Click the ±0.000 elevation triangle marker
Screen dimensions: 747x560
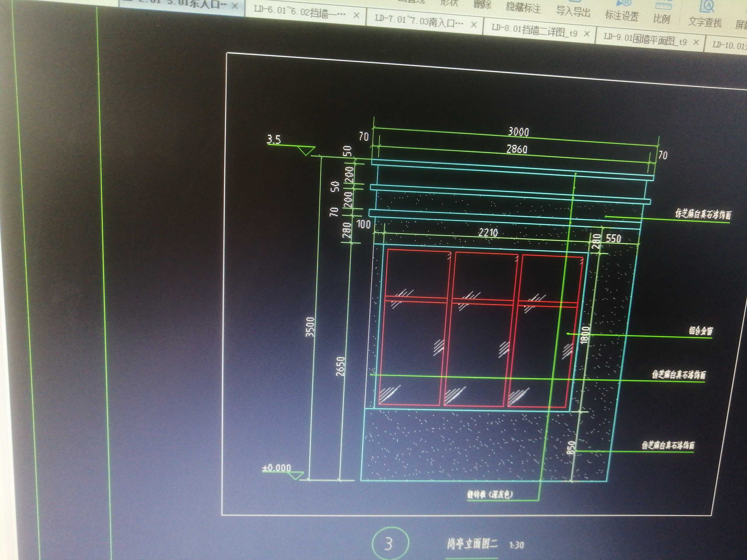click(296, 476)
